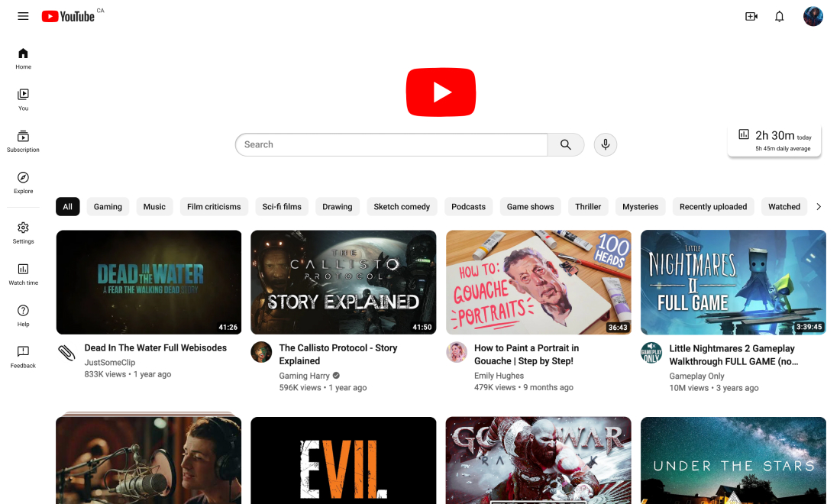Open JustSomeClip channel avatar
The image size is (840, 504).
pyautogui.click(x=67, y=353)
